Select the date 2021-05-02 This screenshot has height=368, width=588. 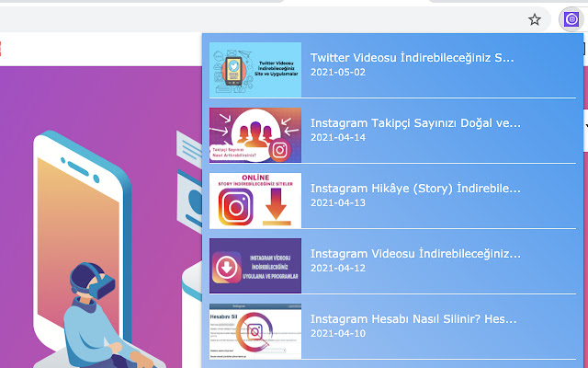click(338, 72)
